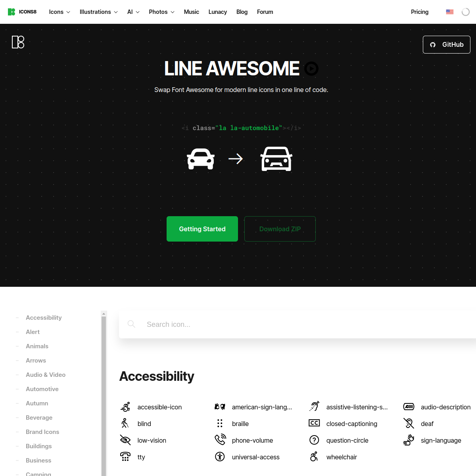476x476 pixels.
Task: Open the language flag selector
Action: [449, 12]
